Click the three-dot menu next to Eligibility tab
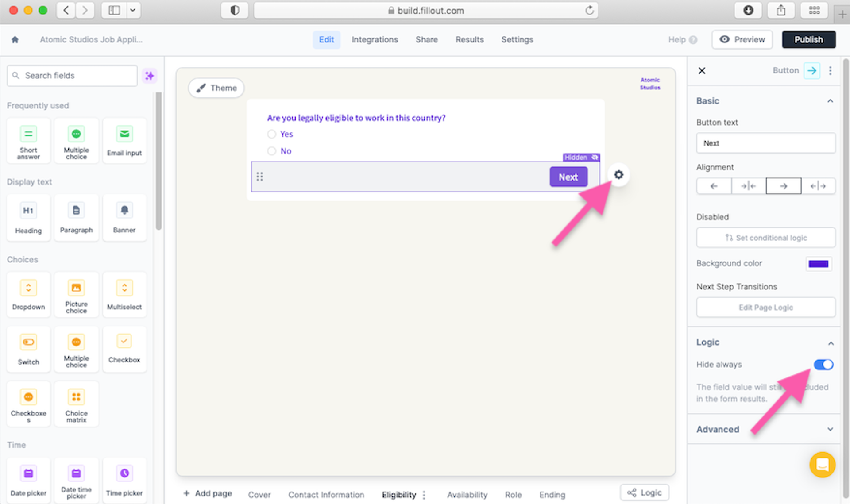850x504 pixels. pyautogui.click(x=425, y=493)
